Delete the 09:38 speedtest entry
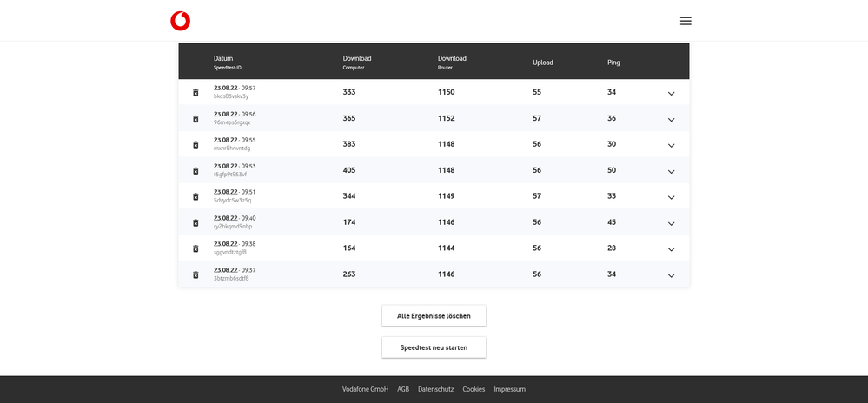Image resolution: width=868 pixels, height=403 pixels. coord(195,249)
